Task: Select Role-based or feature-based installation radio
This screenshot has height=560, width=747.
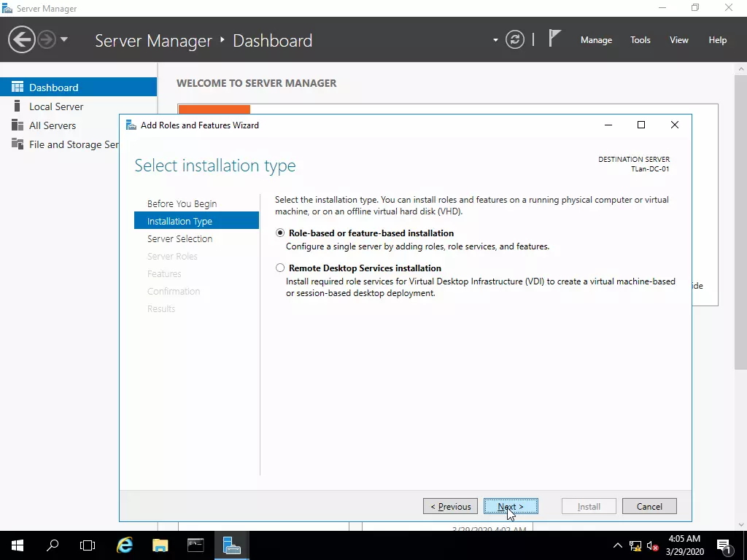Action: [280, 233]
